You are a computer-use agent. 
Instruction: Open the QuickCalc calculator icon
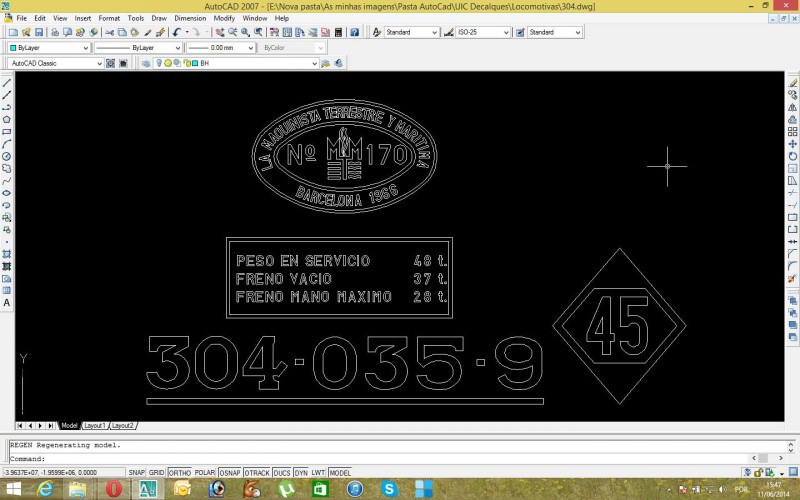pos(338,32)
